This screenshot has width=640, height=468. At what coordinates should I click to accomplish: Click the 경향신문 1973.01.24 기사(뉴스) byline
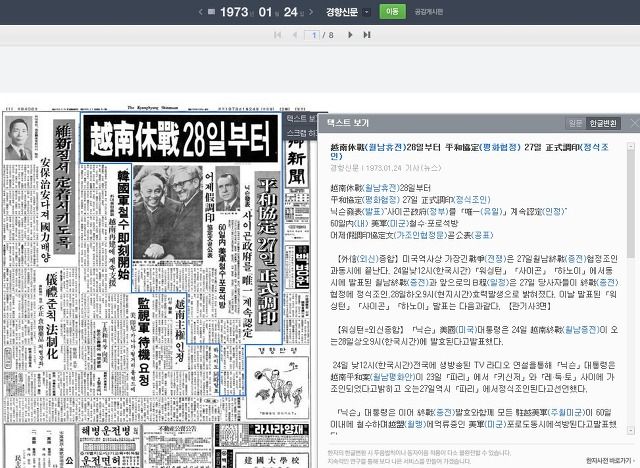[386, 168]
